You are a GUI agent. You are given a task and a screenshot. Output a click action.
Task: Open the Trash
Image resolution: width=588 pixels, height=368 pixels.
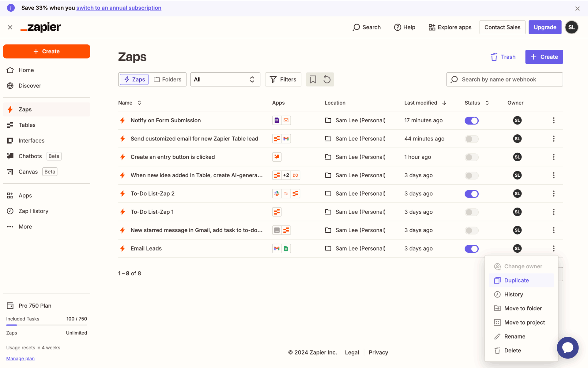(503, 57)
